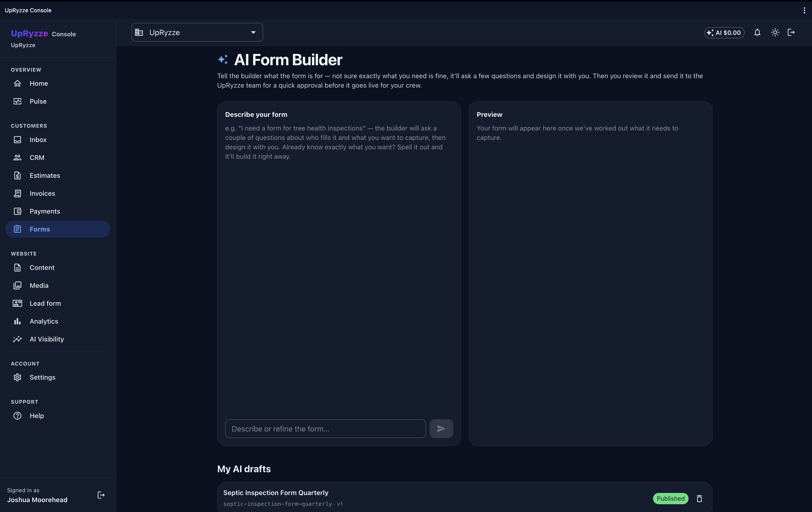Click the AI Visibility sparkline icon
This screenshot has height=512, width=812.
coord(17,339)
